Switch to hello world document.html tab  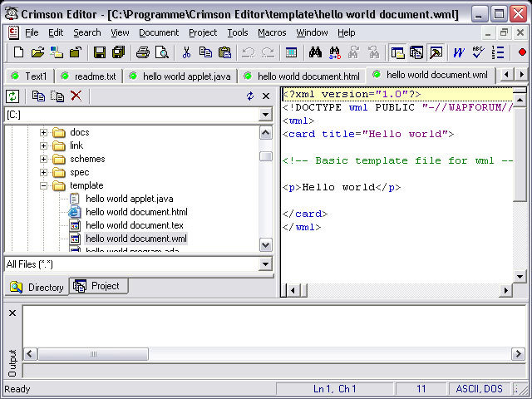[303, 76]
